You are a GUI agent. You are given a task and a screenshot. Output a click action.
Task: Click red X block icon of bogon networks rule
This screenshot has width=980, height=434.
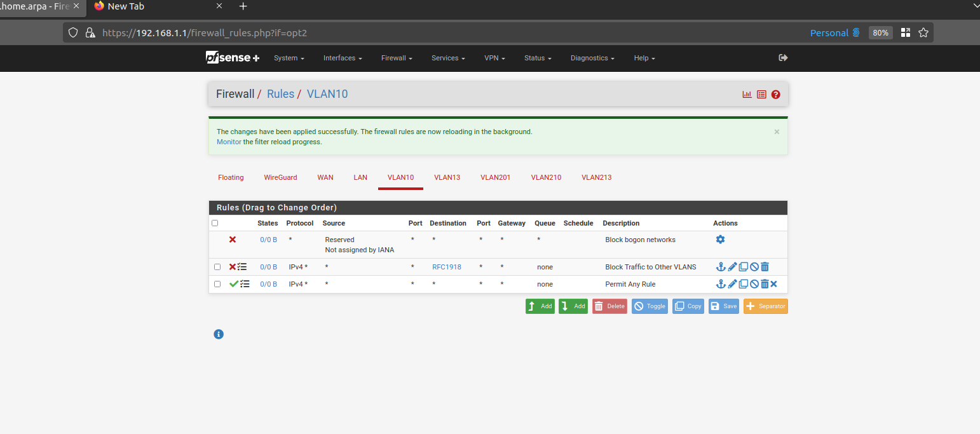[233, 240]
